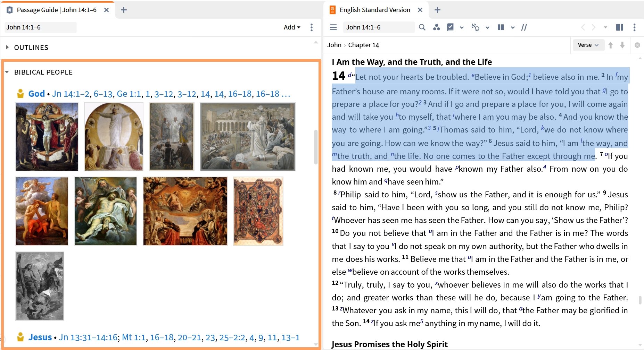Click the parallel resources double-slash icon
Screen dimensions: 644x350
(524, 27)
